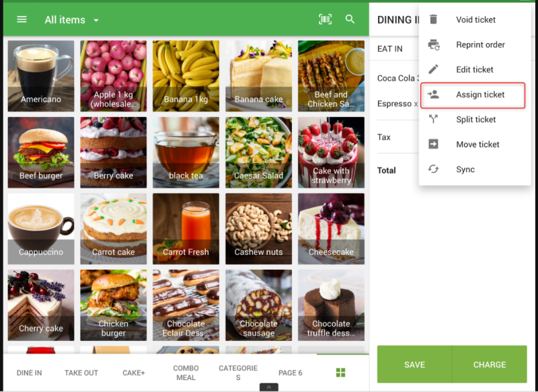Click the Sync refresh icon
The width and height of the screenshot is (538, 392).
[434, 169]
